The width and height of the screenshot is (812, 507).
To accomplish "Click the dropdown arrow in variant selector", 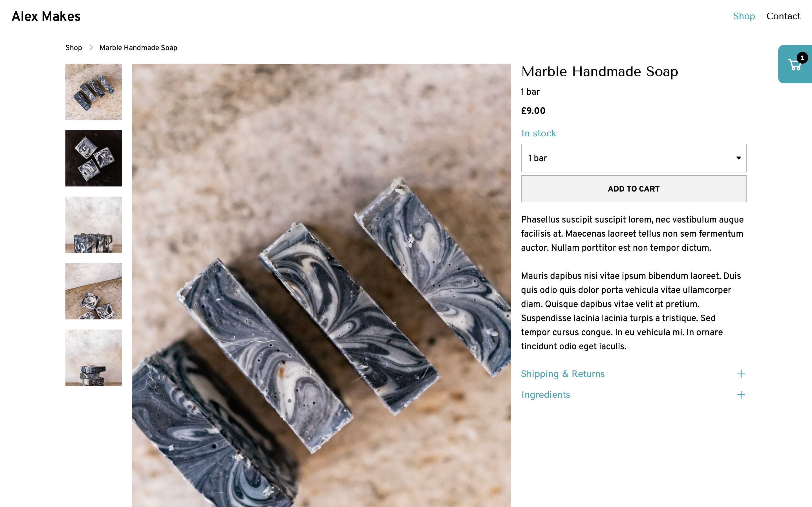I will point(738,158).
